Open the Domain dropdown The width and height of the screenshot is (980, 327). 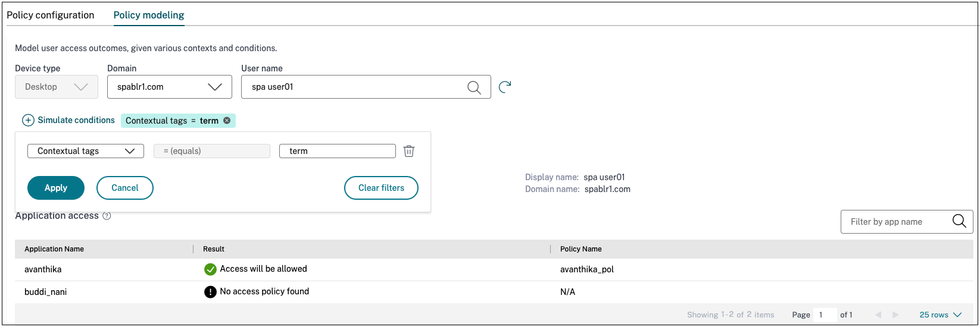pos(170,87)
